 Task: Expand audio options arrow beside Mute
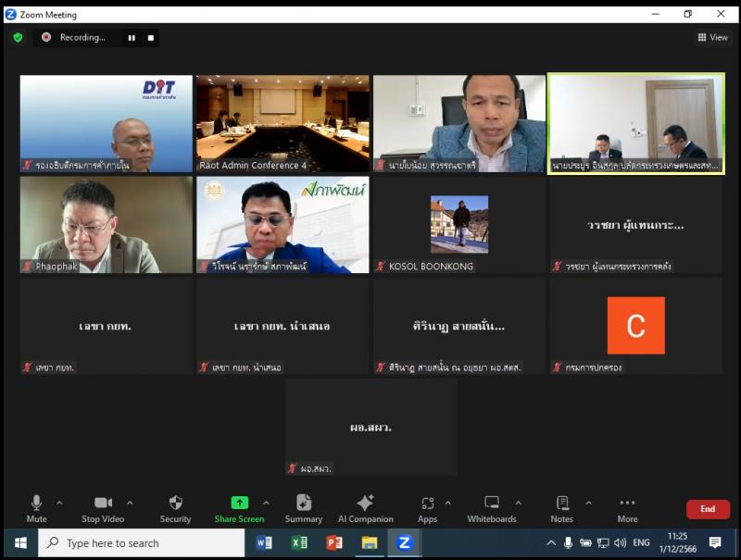[60, 504]
